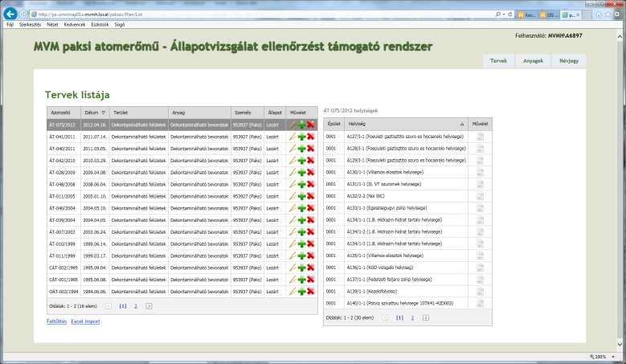Open document icon for room A133/1-1

[480, 208]
